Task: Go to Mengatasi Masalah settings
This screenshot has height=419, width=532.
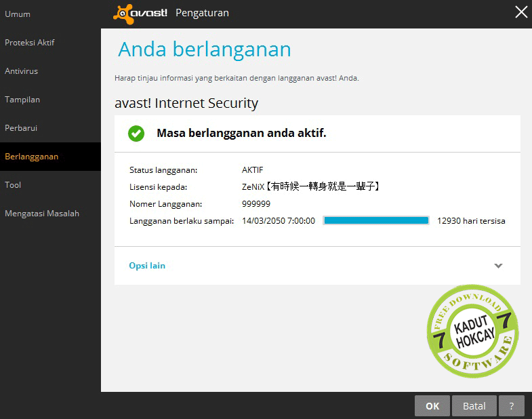Action: [50, 214]
